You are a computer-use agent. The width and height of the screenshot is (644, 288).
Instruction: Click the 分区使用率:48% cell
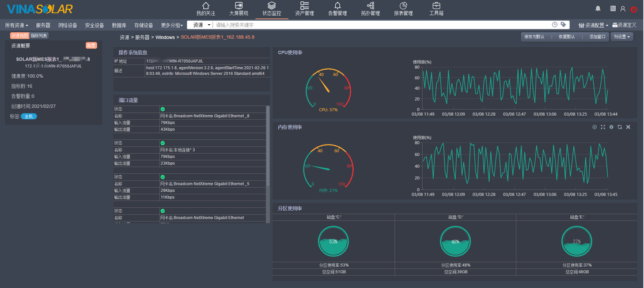(456, 265)
